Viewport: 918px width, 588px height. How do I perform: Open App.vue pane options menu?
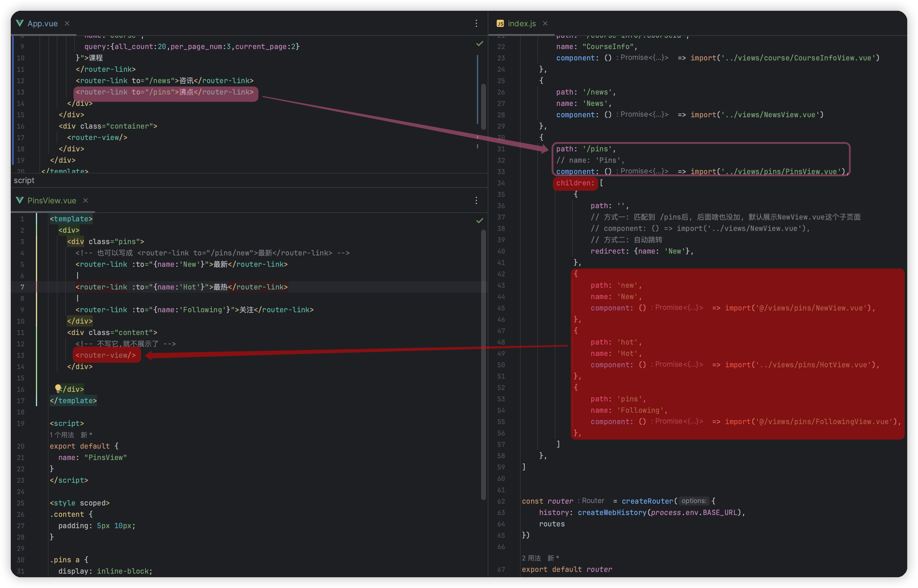(476, 23)
